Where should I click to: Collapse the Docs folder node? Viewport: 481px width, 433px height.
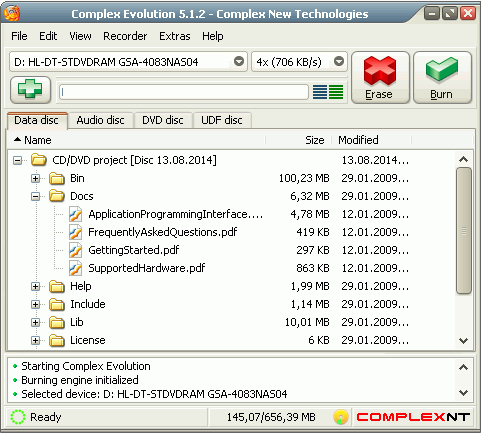pyautogui.click(x=35, y=196)
